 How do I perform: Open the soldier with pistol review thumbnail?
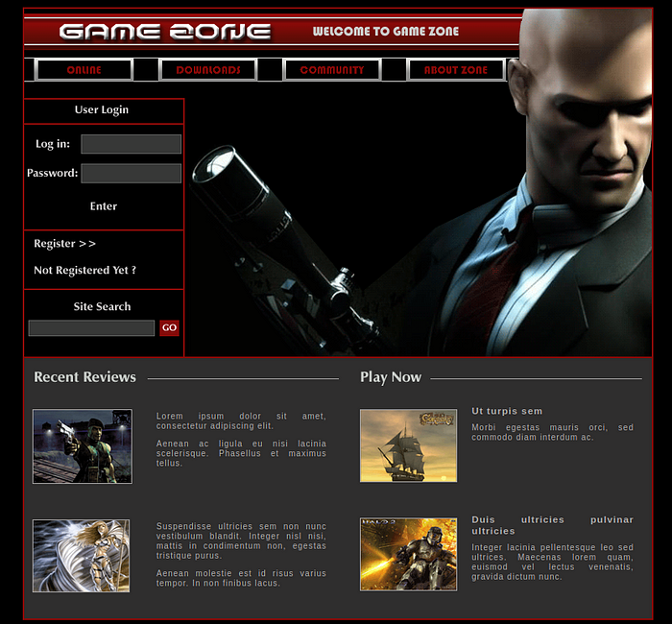83,446
